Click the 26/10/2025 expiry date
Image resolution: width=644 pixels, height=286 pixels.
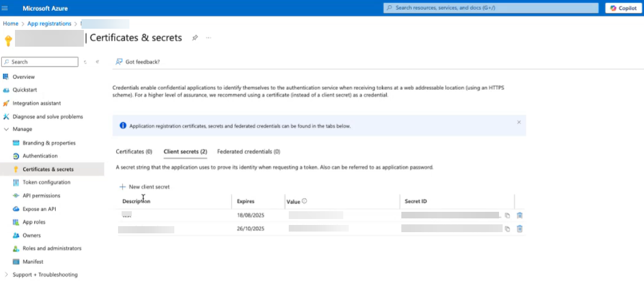[250, 229]
